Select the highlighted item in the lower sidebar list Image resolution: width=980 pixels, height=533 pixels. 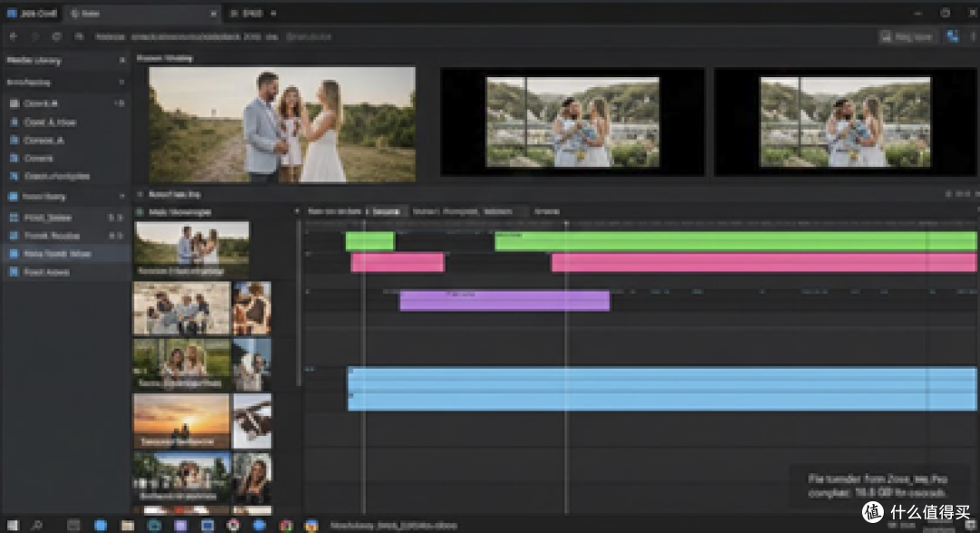point(65,254)
